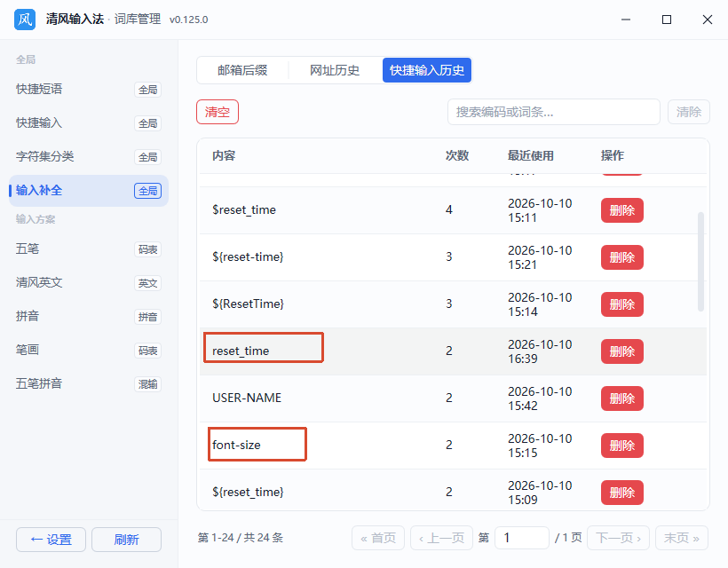
Task: Select 输入补全 in the sidebar
Action: tap(89, 191)
